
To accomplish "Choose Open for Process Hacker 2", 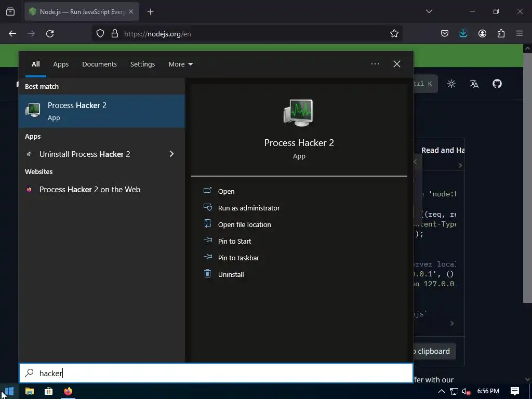I will tap(226, 191).
